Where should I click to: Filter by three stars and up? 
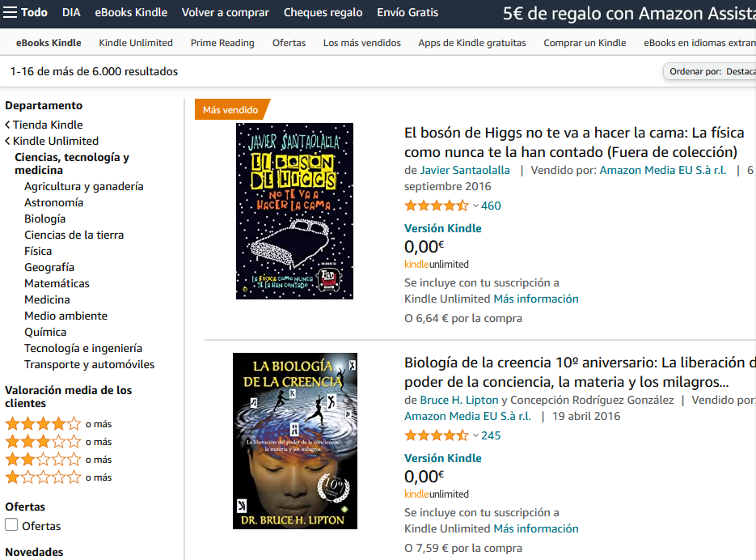pyautogui.click(x=58, y=442)
